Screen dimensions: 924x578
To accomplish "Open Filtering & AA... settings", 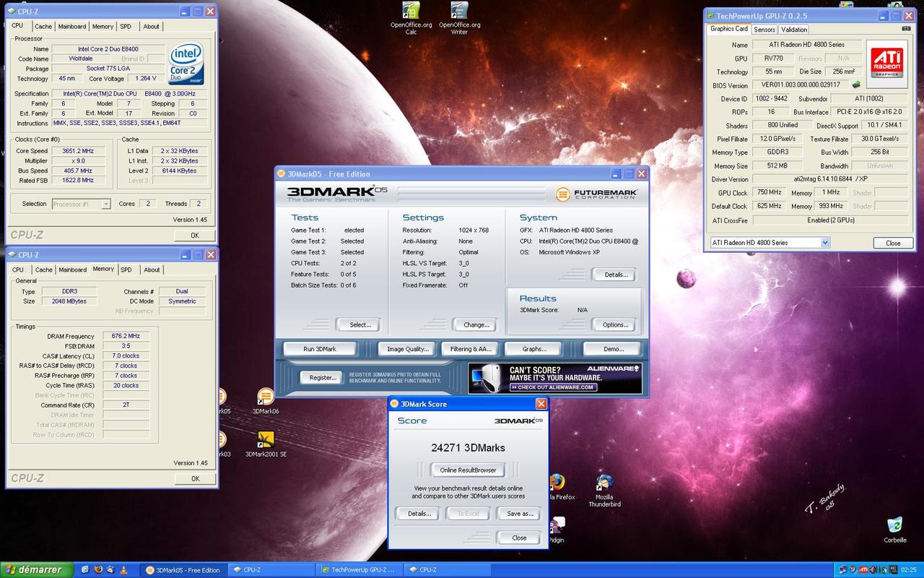I will coord(471,349).
